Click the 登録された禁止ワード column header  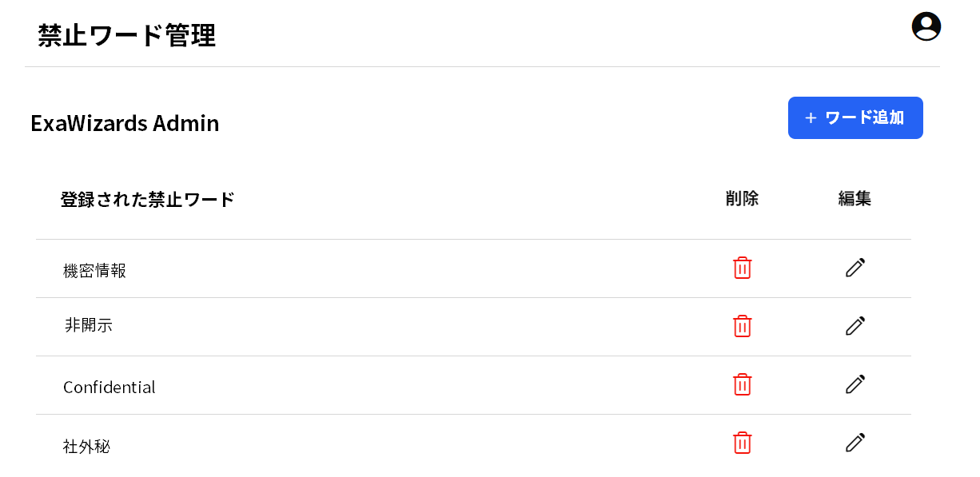(x=147, y=200)
